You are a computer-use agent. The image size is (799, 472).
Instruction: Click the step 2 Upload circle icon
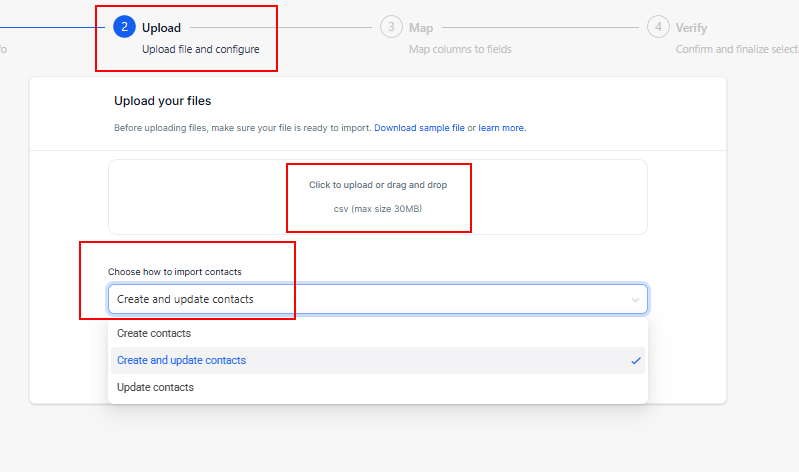124,27
